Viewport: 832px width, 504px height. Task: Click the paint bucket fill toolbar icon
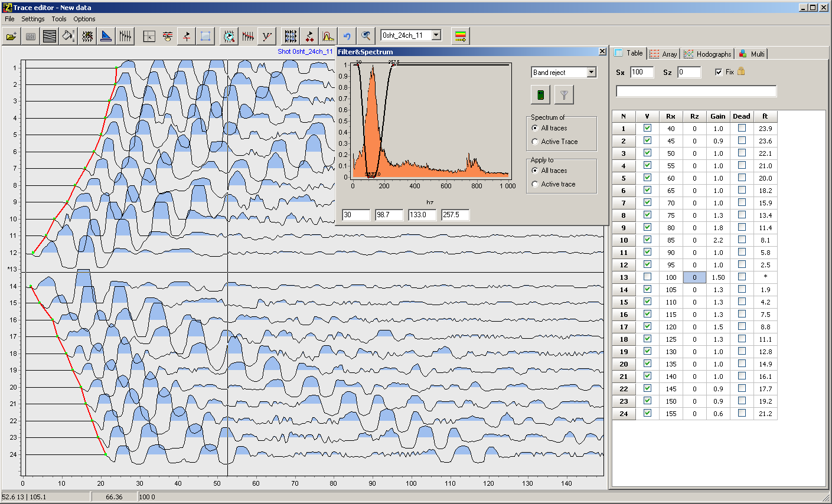point(68,37)
